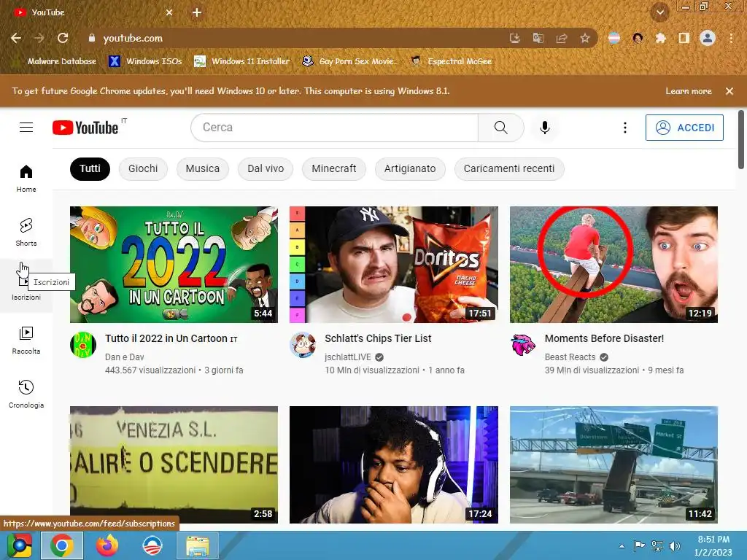Viewport: 747px width, 560px height.
Task: Show hidden system tray icons
Action: point(622,545)
